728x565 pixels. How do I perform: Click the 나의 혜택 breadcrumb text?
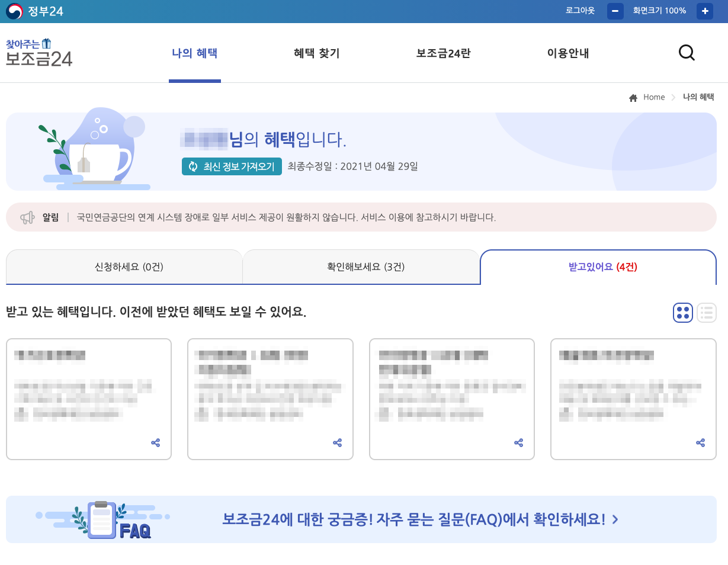click(x=698, y=97)
